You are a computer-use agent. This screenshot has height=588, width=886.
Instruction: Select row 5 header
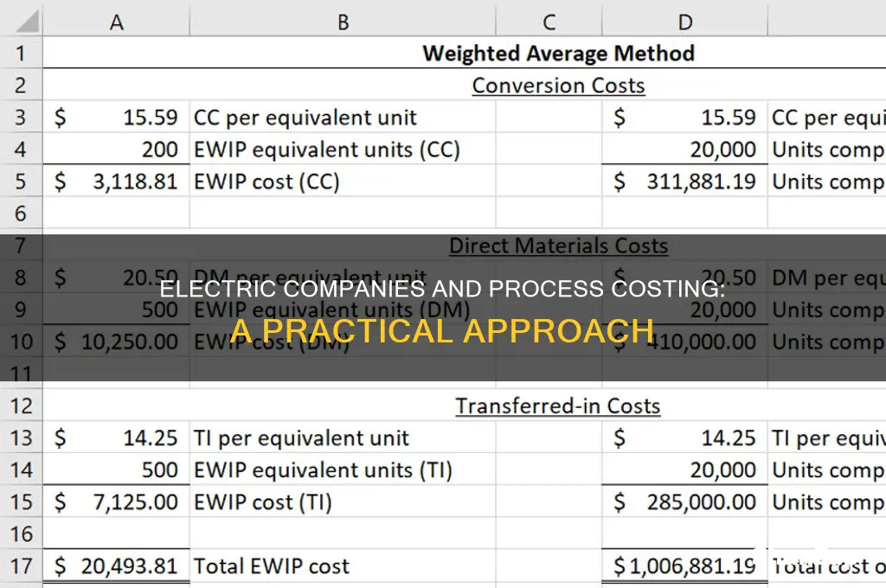coord(21,182)
